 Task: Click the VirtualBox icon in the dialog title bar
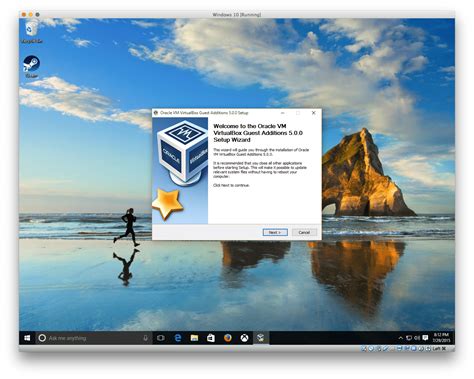pos(156,113)
